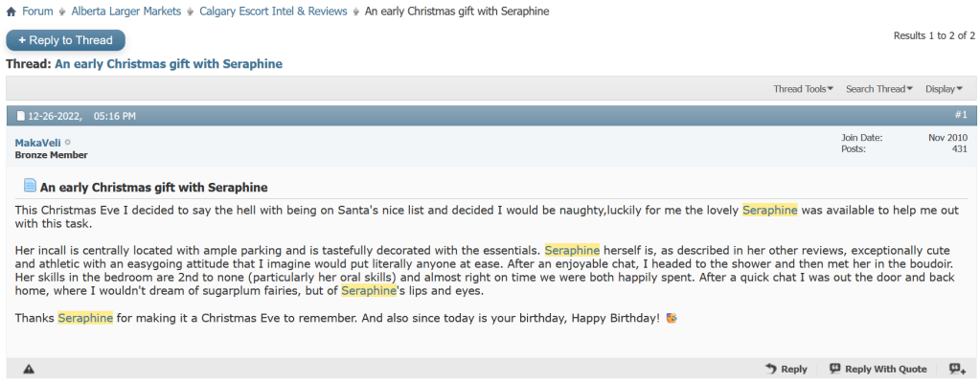Open the Display options dropdown
The image size is (980, 383).
(944, 89)
